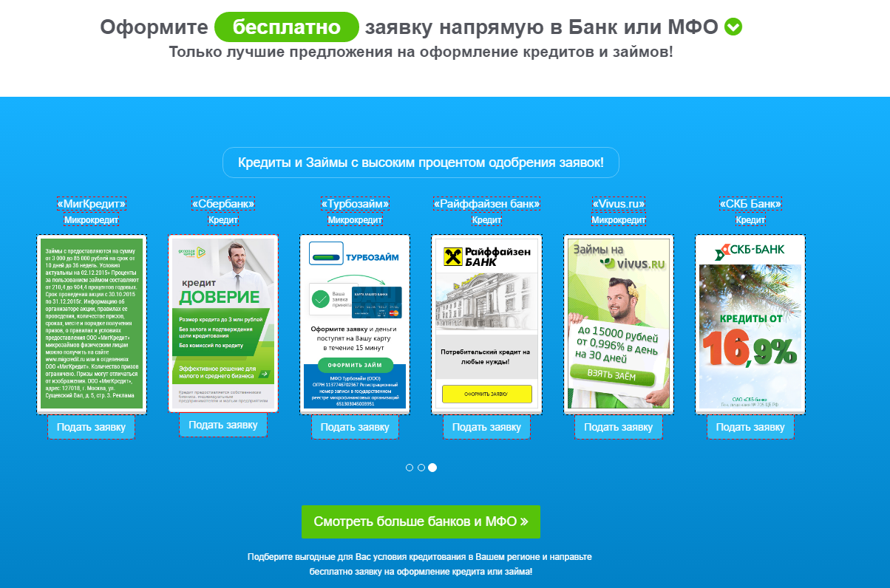Open the 'Займы на Vivus.ru' banner

click(x=619, y=324)
